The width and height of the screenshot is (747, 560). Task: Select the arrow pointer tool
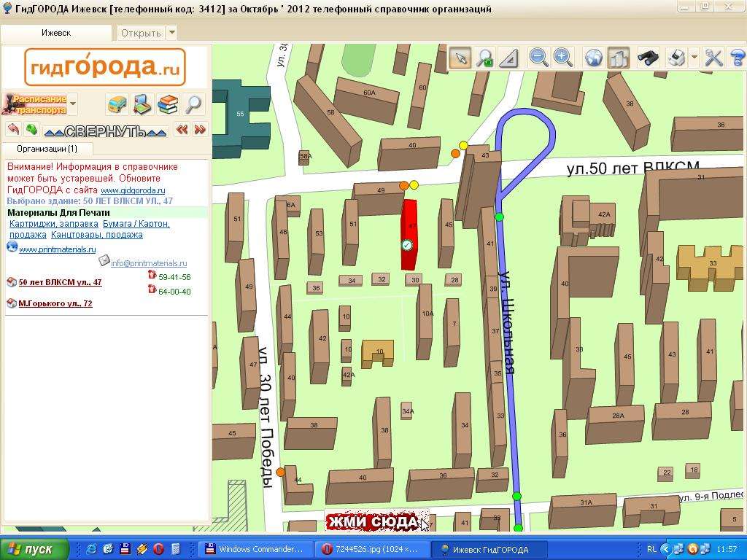pos(460,58)
